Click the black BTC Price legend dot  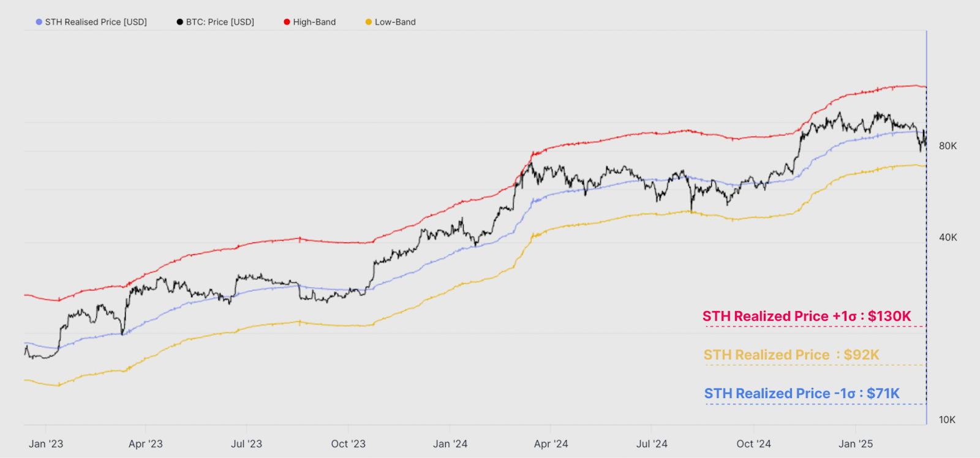(180, 22)
